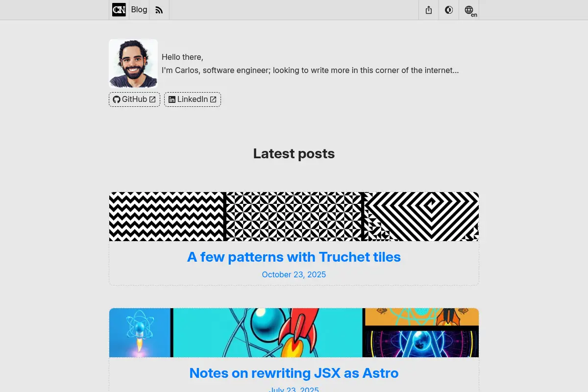Image resolution: width=588 pixels, height=392 pixels.
Task: Click the Truchet tiles banner image
Action: pyautogui.click(x=294, y=217)
